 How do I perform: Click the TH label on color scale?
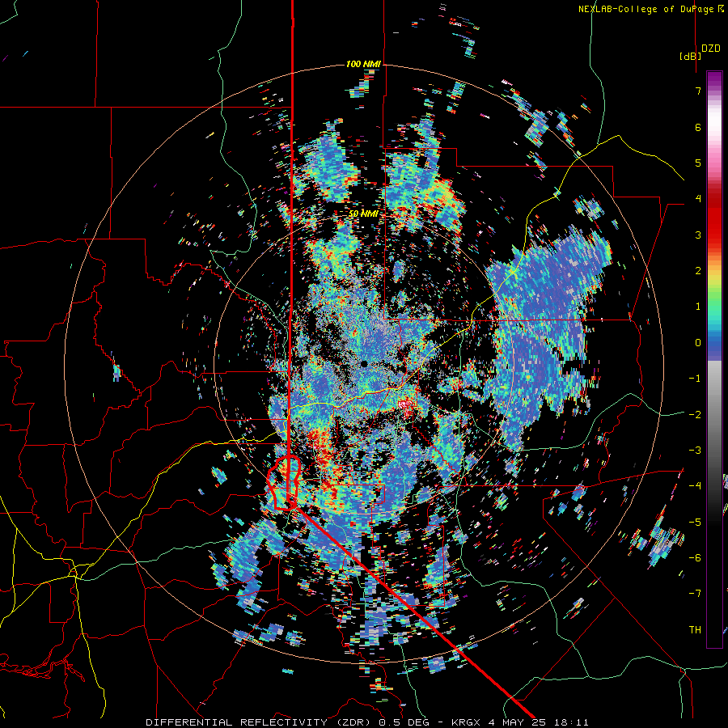point(695,630)
